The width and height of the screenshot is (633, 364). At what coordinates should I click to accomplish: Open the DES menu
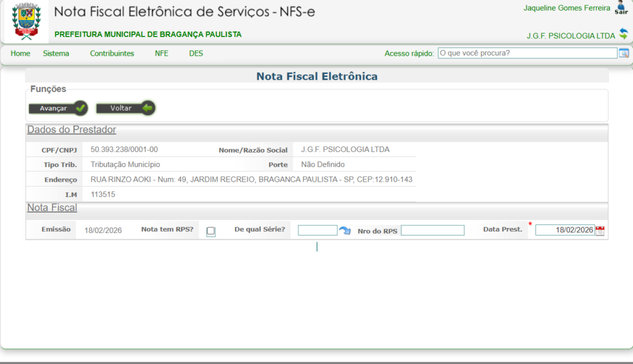pyautogui.click(x=196, y=54)
